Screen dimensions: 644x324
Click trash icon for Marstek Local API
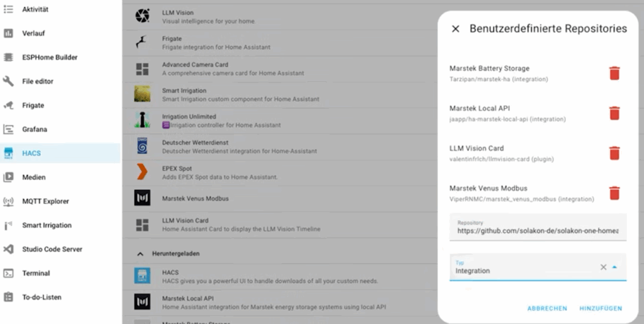[614, 113]
